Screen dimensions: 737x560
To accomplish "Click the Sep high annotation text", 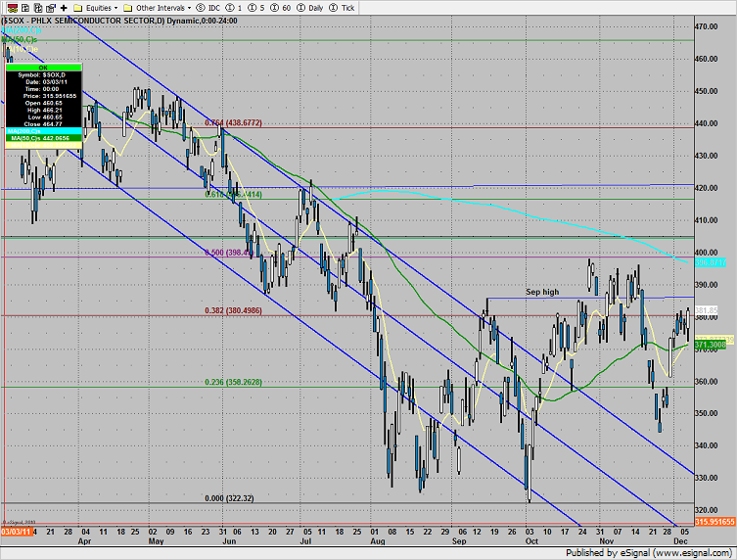I will [542, 292].
